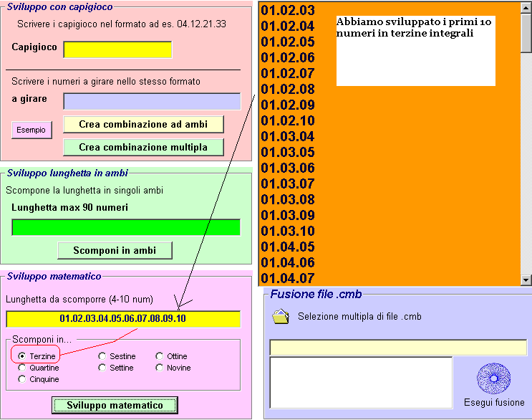Select result row 01.02.09
The width and height of the screenshot is (532, 420).
pos(288,105)
